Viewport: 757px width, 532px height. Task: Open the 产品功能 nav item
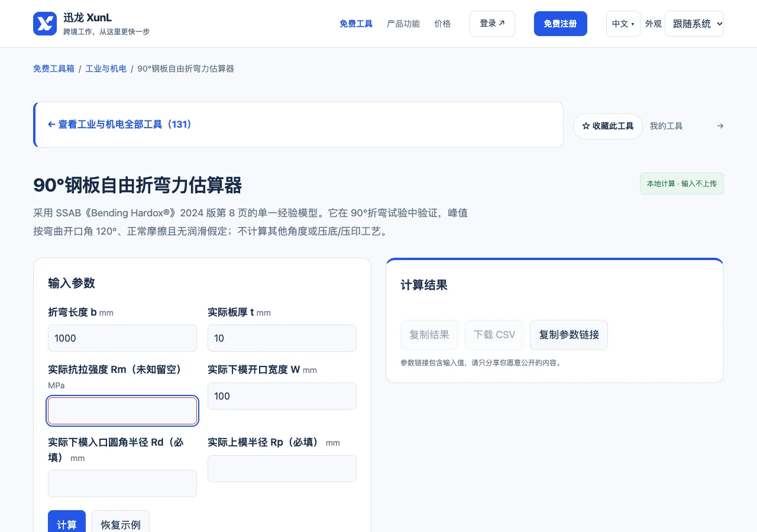coord(403,24)
